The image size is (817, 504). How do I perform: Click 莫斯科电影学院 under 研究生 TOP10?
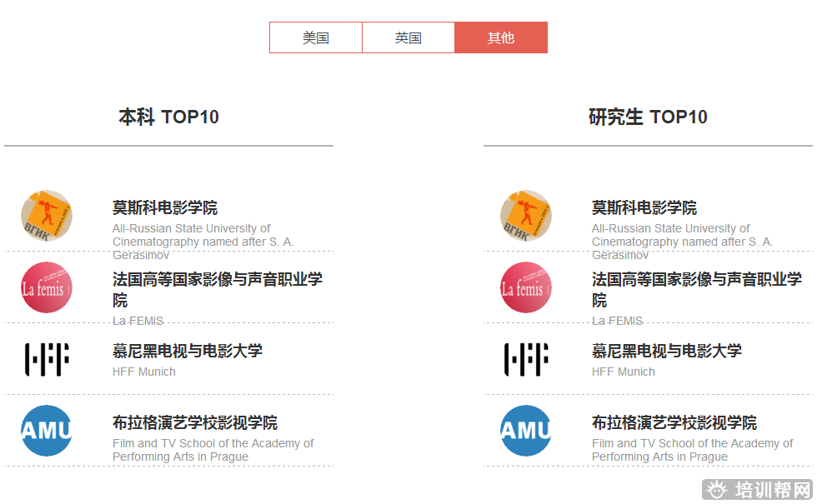[644, 207]
